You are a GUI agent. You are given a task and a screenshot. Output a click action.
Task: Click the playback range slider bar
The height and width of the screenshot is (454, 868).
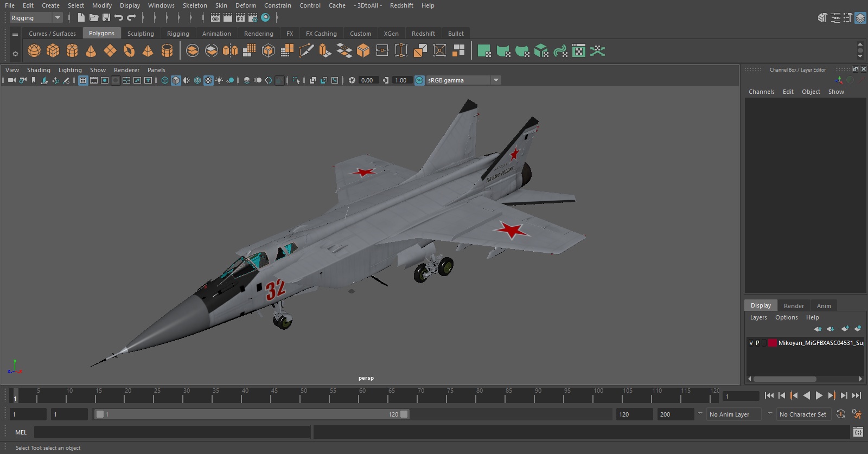click(x=252, y=414)
